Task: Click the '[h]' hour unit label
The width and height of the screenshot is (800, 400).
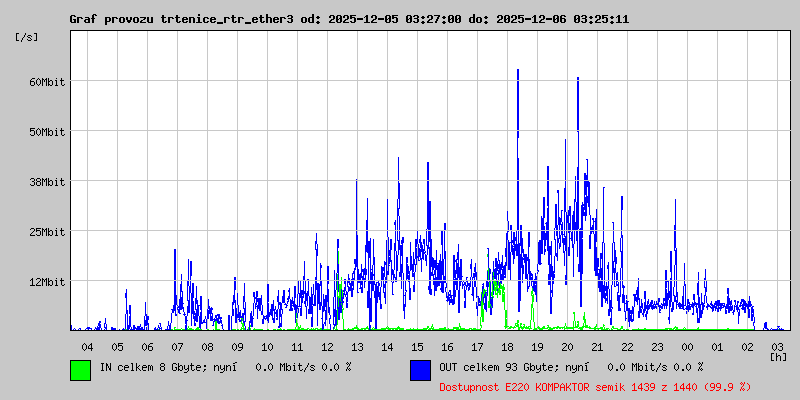Action: pyautogui.click(x=779, y=356)
